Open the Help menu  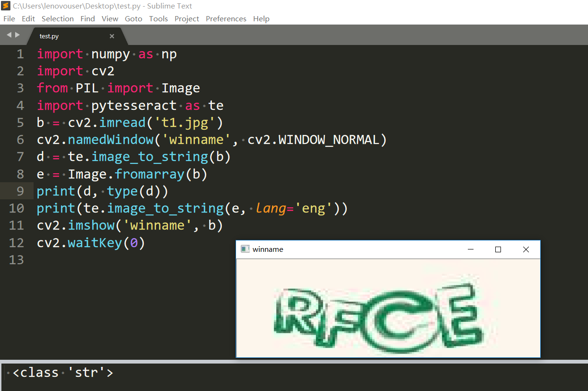261,18
